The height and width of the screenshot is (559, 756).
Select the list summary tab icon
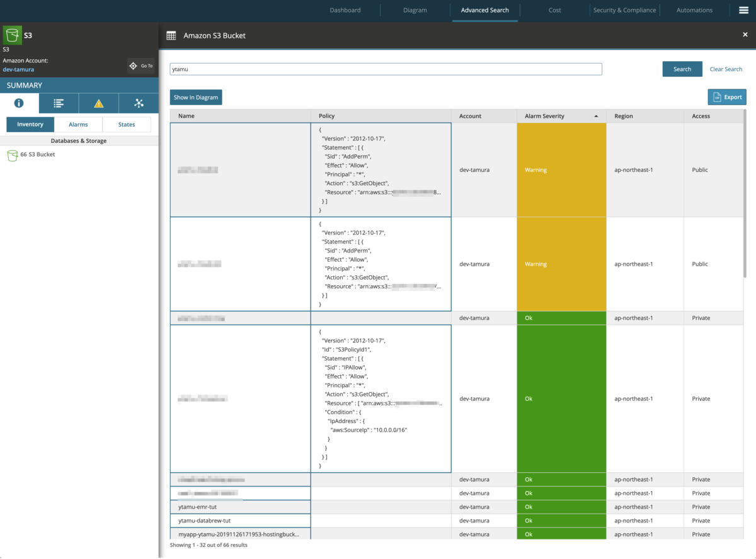click(x=59, y=103)
